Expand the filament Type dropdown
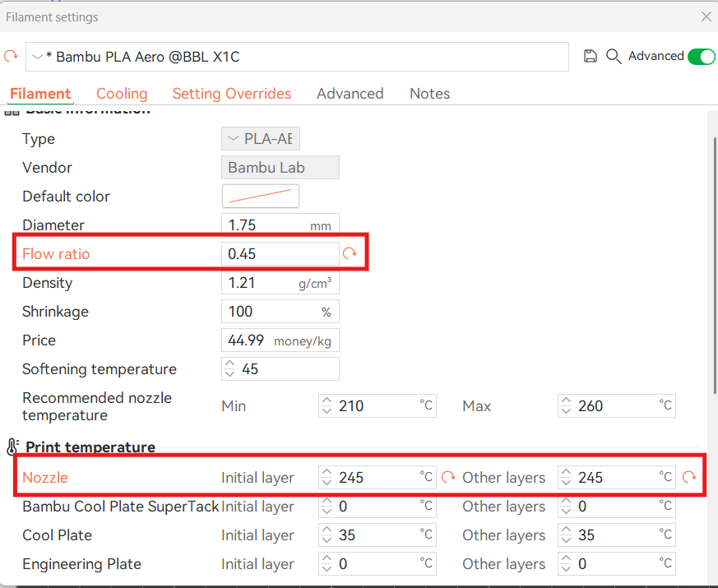Viewport: 718px width, 588px height. click(261, 139)
